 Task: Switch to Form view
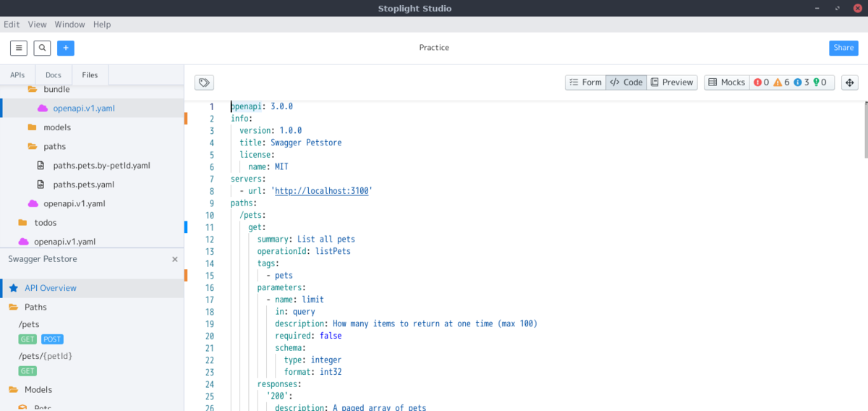[x=585, y=82]
